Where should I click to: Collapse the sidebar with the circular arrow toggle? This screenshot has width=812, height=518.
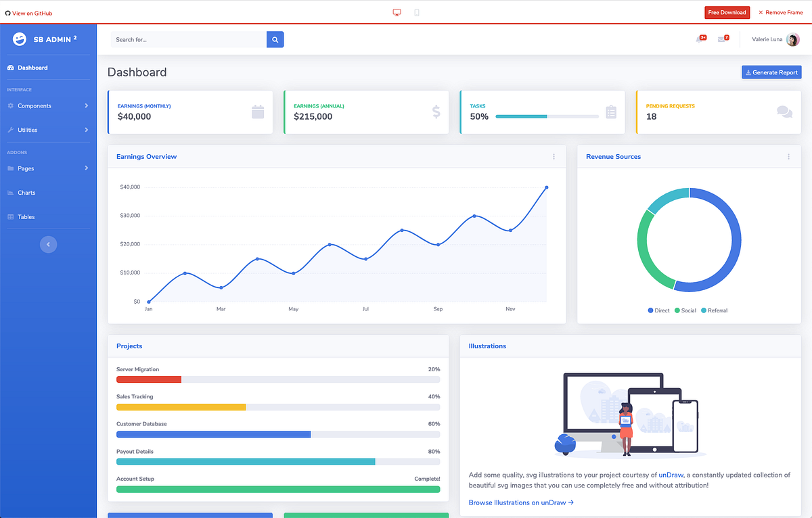coord(48,244)
